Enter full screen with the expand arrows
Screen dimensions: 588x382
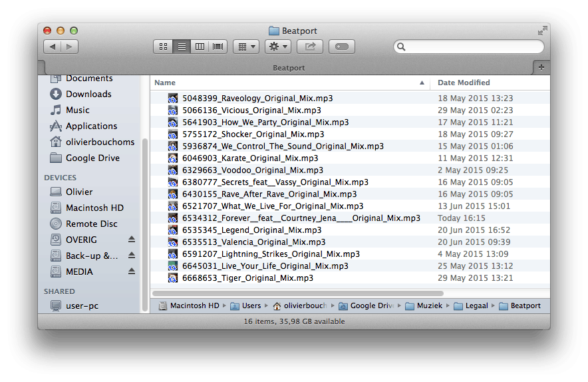542,31
